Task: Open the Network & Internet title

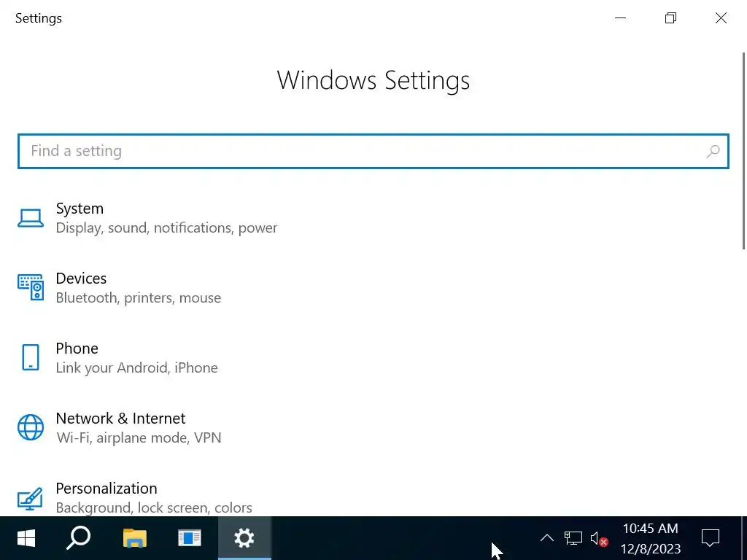Action: (x=120, y=418)
